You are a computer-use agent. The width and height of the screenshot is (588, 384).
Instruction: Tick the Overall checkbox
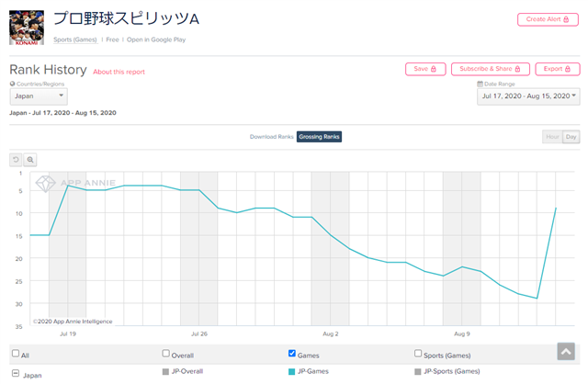[x=165, y=354]
